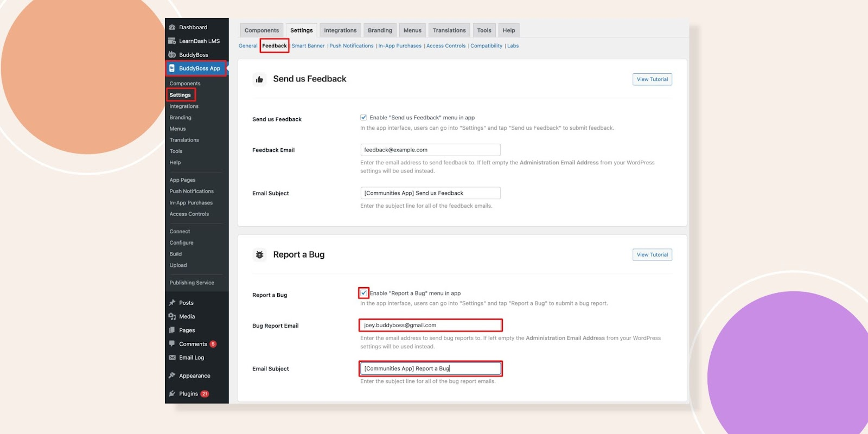Click the Comments count badge
Viewport: 868px width, 434px height.
213,344
